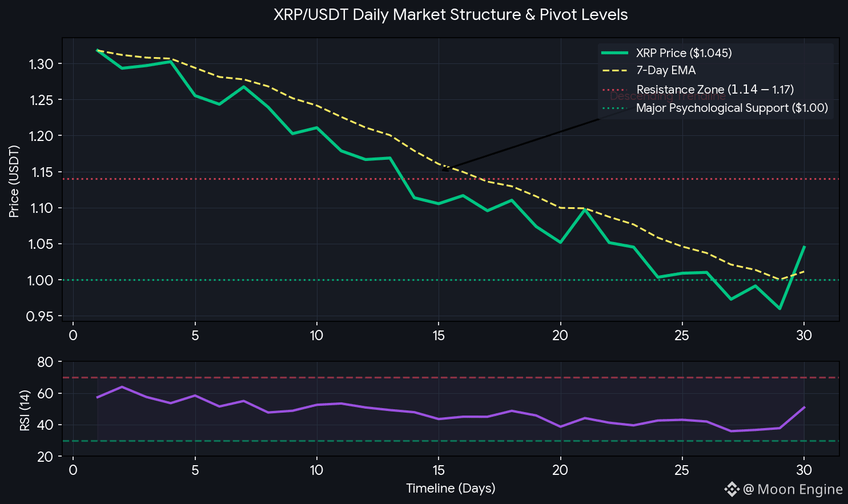
Task: Click the XRP price starting point at day 1
Action: (x=98, y=50)
